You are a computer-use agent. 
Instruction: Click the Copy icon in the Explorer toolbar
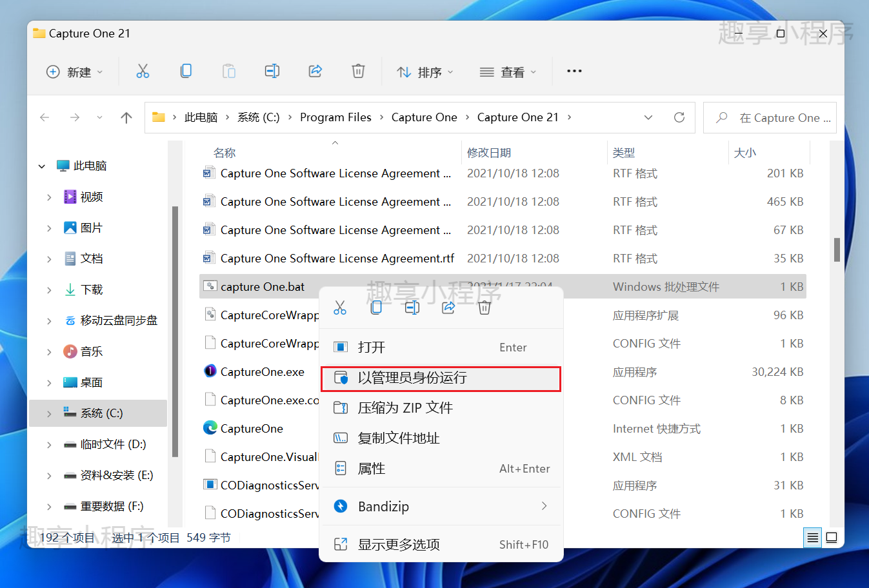[186, 72]
